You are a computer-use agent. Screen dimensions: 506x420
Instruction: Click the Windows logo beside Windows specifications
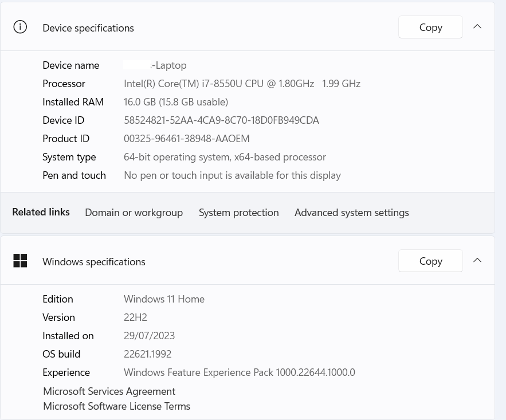[20, 261]
